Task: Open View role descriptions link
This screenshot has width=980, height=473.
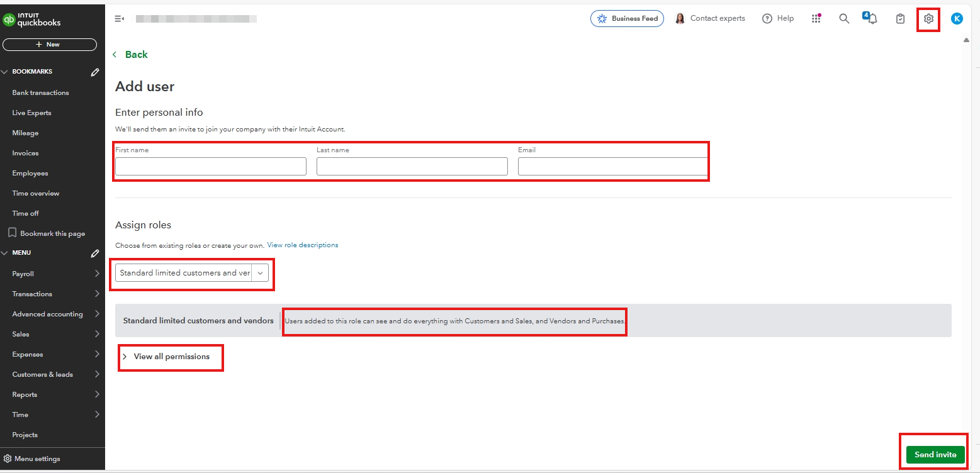Action: tap(302, 245)
